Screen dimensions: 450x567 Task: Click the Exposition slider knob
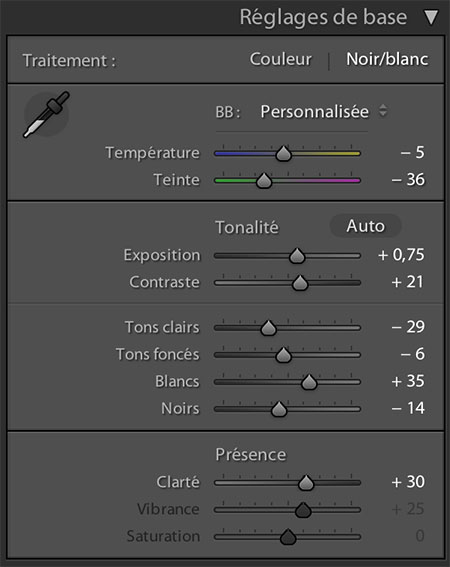coord(297,256)
